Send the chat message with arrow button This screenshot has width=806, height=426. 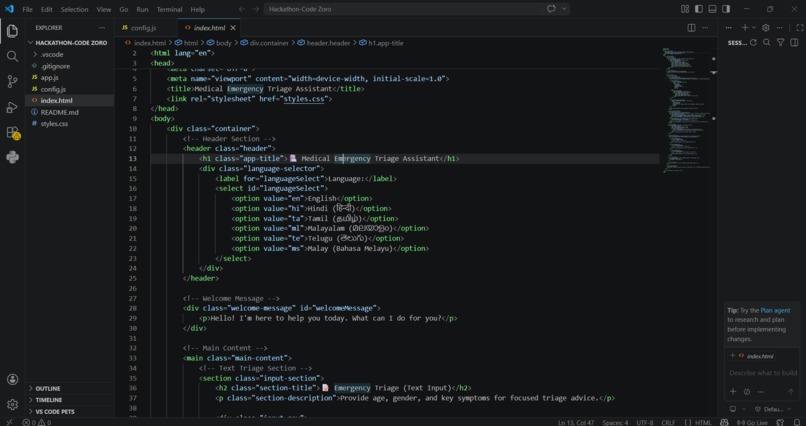(x=791, y=392)
